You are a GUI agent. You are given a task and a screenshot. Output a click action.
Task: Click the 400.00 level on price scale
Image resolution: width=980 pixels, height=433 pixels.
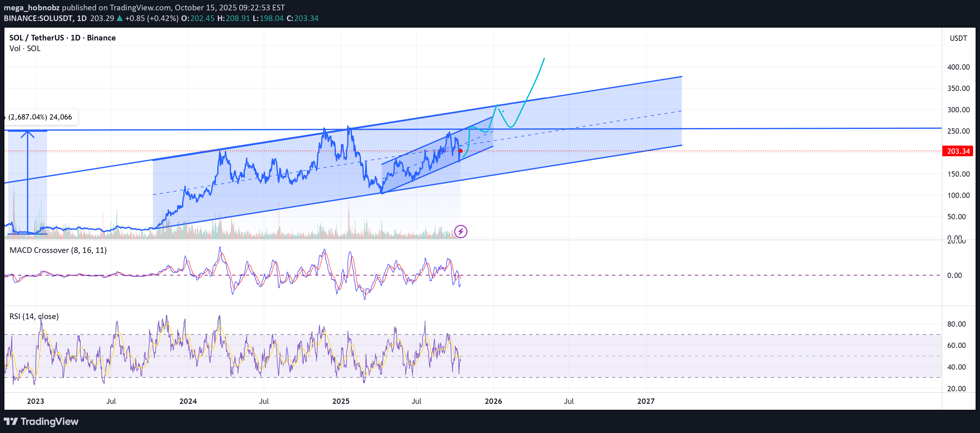point(958,67)
